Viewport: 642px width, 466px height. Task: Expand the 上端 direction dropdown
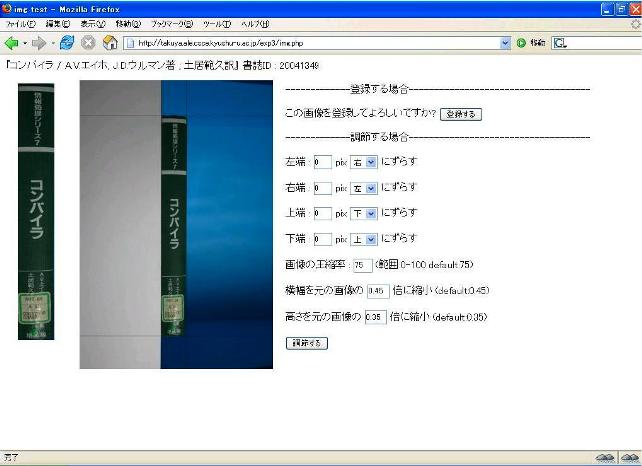point(363,214)
